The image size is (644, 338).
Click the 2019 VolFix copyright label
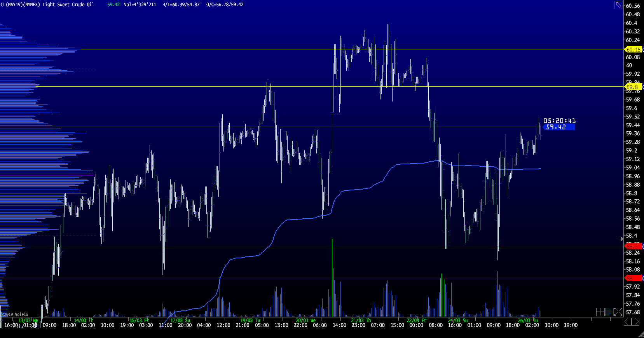(15, 314)
